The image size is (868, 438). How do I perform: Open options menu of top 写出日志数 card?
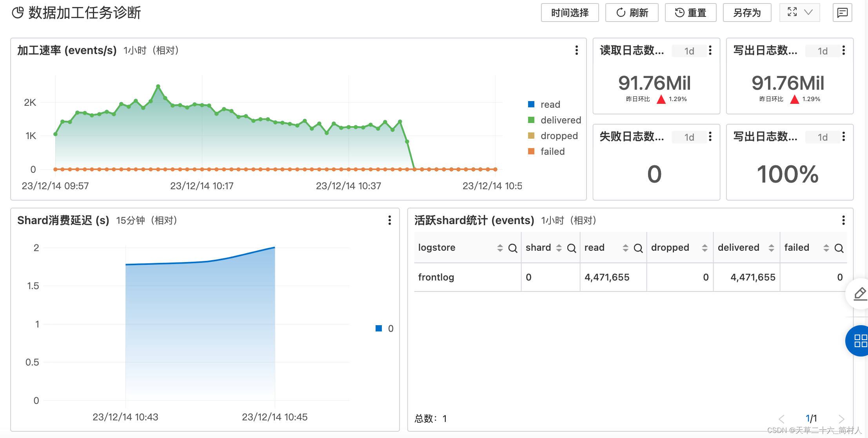[844, 50]
